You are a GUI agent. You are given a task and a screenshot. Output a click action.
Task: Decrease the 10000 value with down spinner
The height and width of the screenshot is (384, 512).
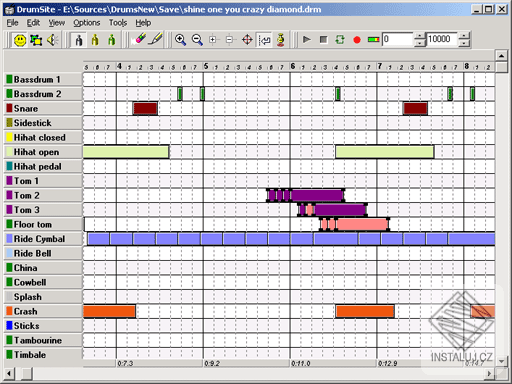click(x=464, y=43)
